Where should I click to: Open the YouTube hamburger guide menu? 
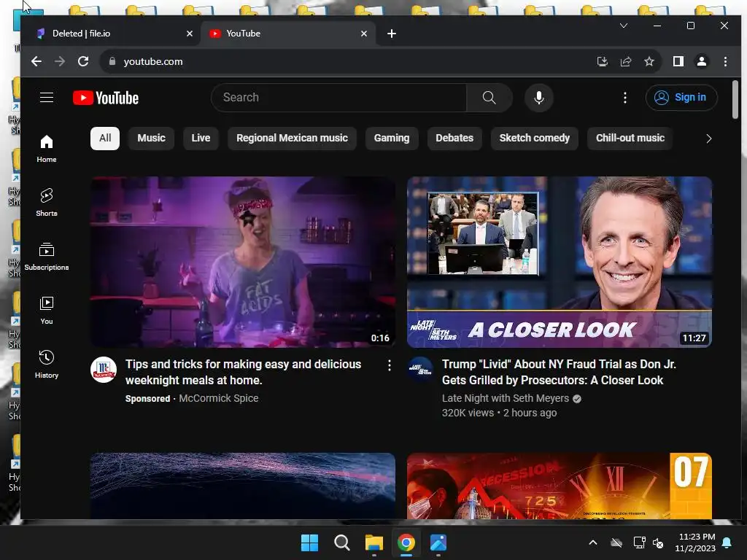pyautogui.click(x=46, y=98)
